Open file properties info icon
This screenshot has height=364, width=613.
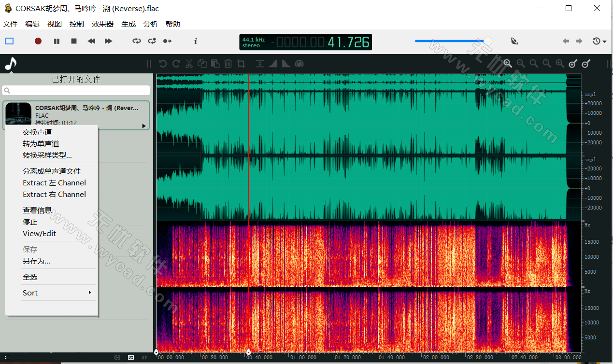click(x=196, y=41)
